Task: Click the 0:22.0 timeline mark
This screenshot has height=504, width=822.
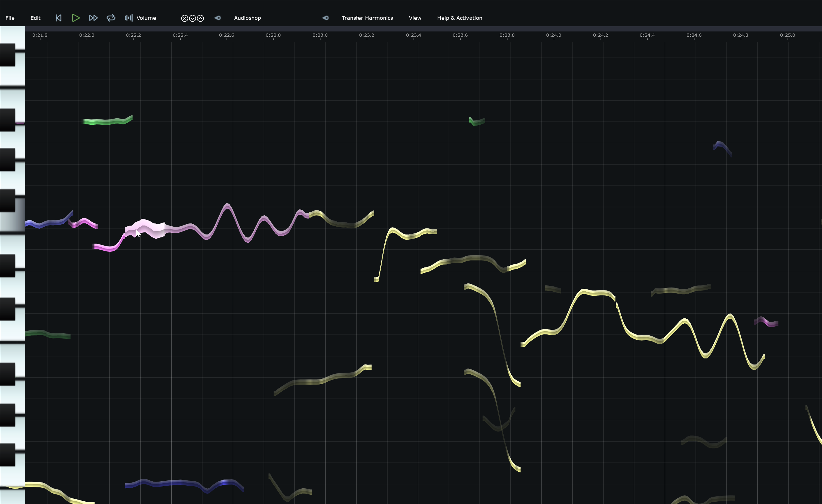Action: click(x=87, y=35)
